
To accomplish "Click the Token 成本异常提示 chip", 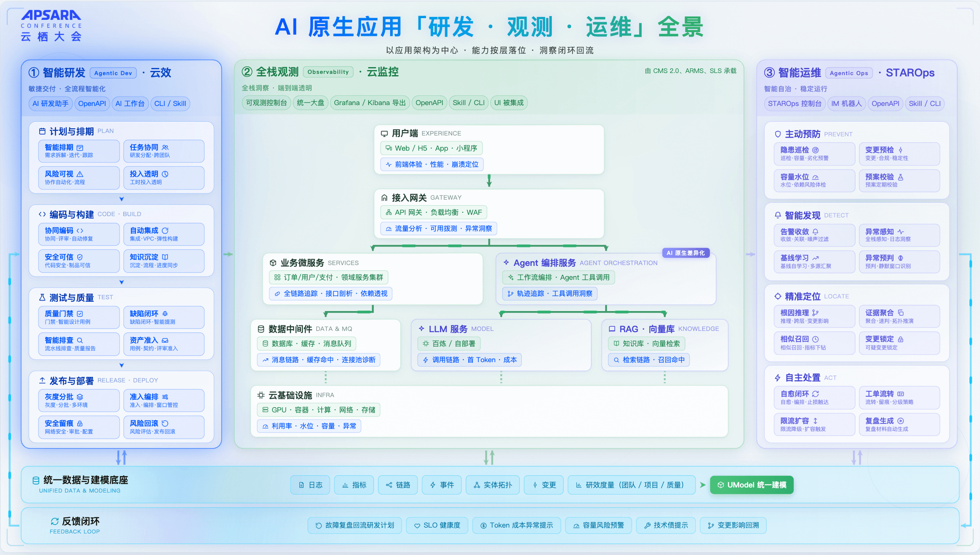I will (516, 525).
